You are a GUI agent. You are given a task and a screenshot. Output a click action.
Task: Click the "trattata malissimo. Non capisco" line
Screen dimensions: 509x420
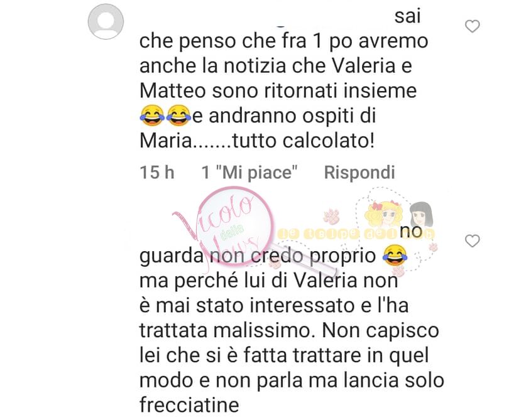(289, 331)
